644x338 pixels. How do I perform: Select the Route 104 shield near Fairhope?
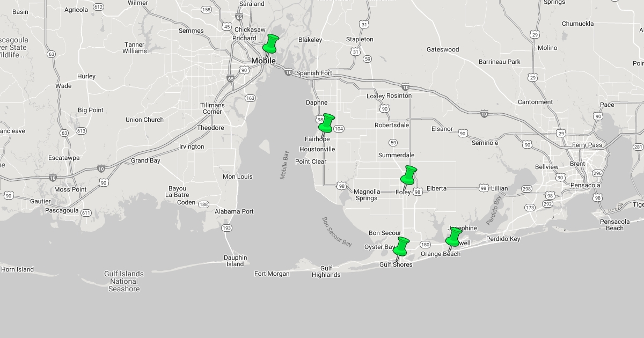(339, 129)
